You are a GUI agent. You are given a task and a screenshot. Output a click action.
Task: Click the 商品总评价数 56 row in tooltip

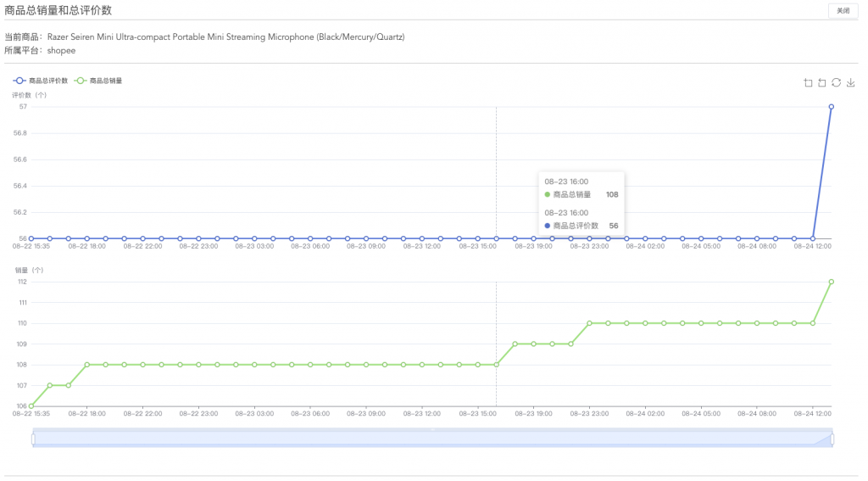point(581,226)
